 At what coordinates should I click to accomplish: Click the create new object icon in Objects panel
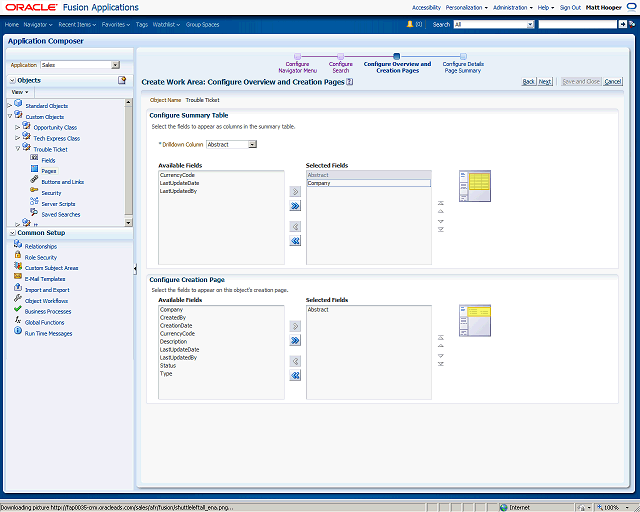point(122,80)
